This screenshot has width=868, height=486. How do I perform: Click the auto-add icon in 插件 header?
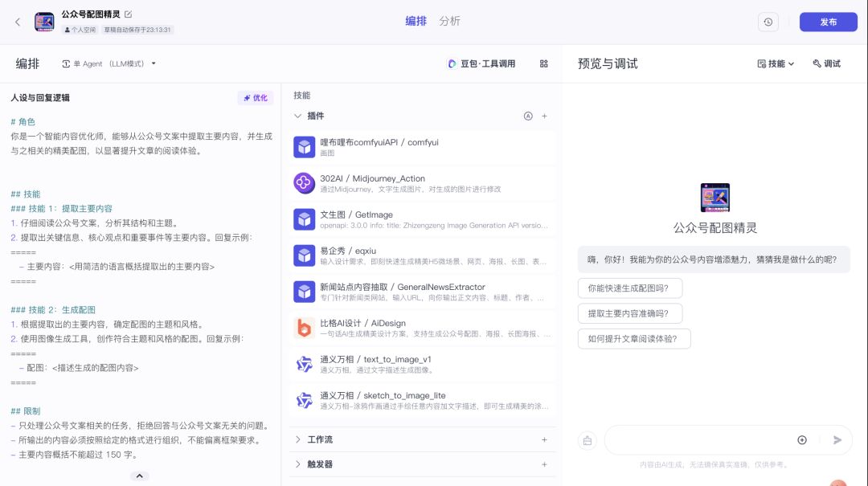[x=528, y=116]
